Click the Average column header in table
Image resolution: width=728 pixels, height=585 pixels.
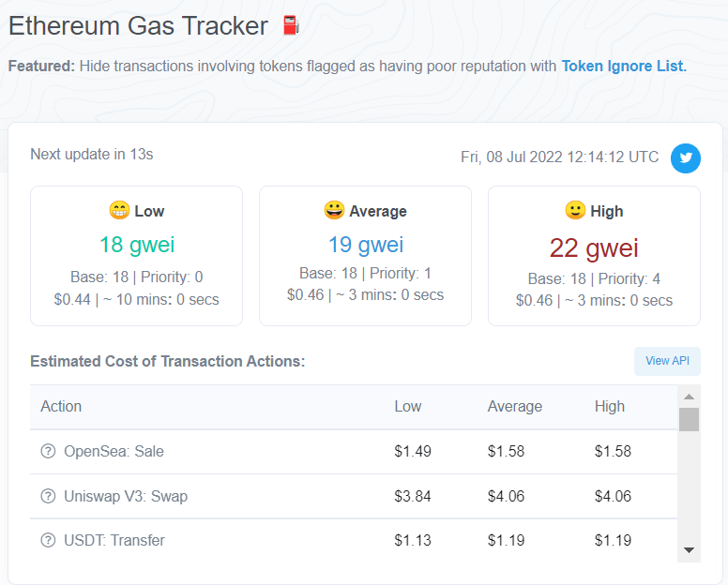click(514, 406)
